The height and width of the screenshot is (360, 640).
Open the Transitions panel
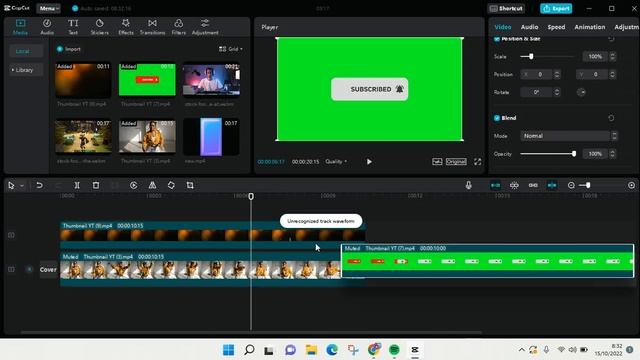click(x=152, y=27)
